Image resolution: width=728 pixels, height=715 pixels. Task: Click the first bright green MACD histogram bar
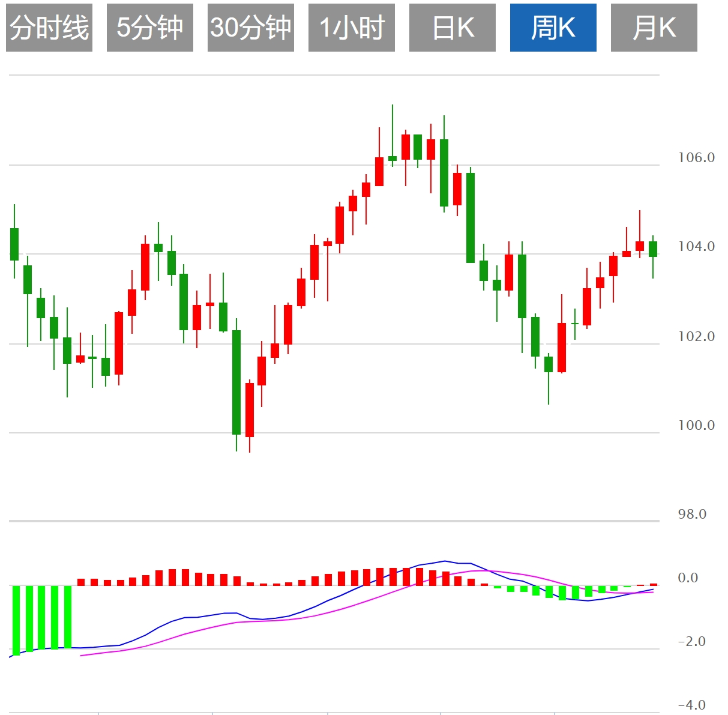click(x=16, y=620)
